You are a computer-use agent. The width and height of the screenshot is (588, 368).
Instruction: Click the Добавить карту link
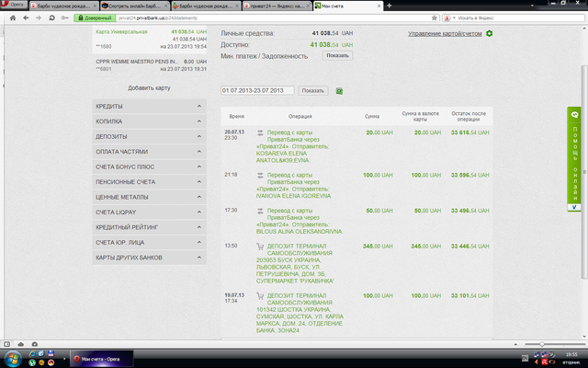tap(149, 88)
